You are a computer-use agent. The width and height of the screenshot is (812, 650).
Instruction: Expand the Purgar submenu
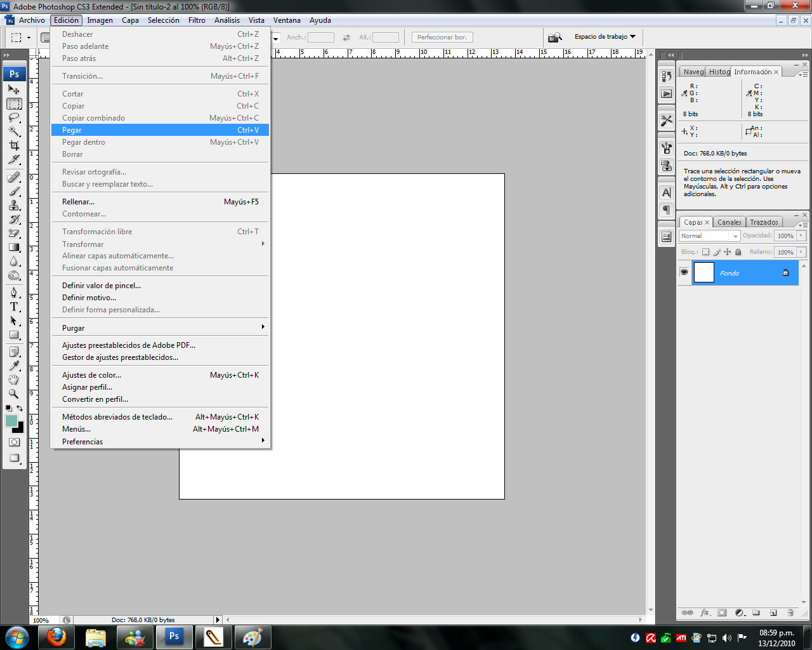[x=160, y=328]
